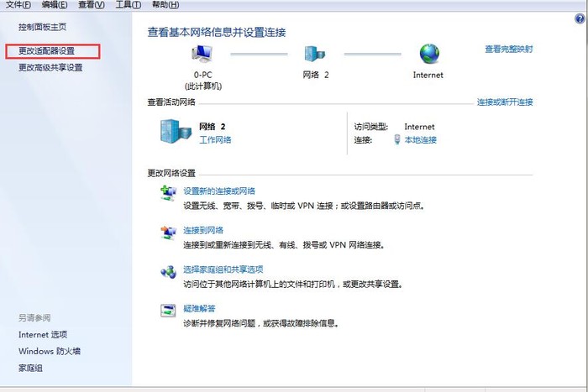Click the 0-PC computer icon

[202, 54]
